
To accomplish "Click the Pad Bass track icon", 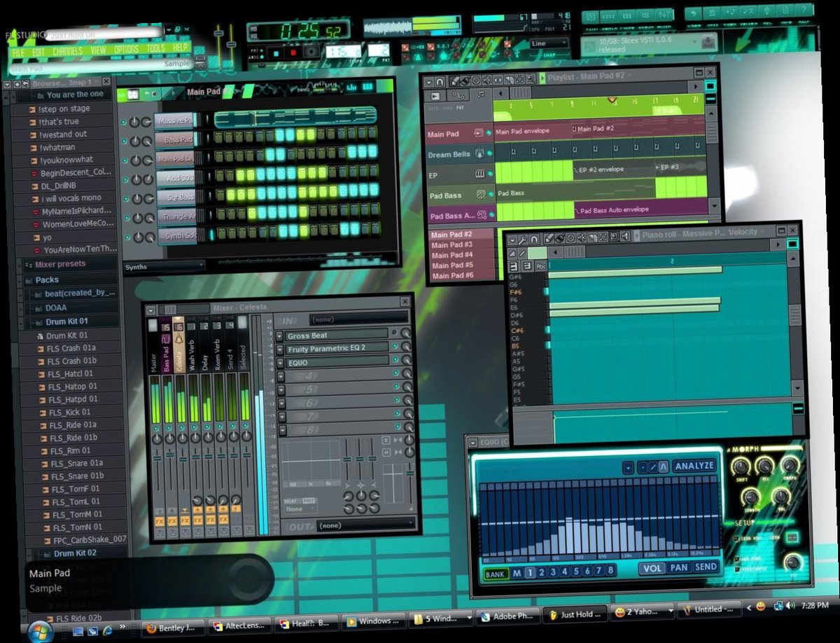I will click(481, 195).
